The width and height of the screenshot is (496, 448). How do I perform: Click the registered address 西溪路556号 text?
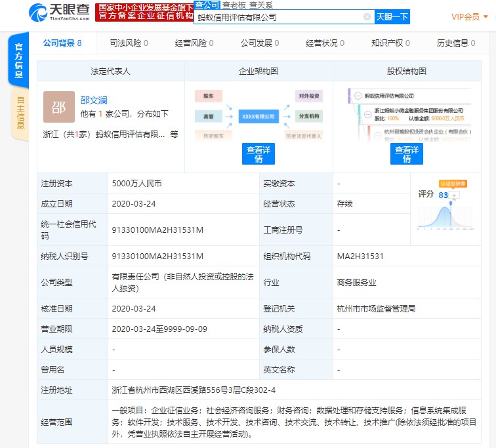[x=194, y=390]
